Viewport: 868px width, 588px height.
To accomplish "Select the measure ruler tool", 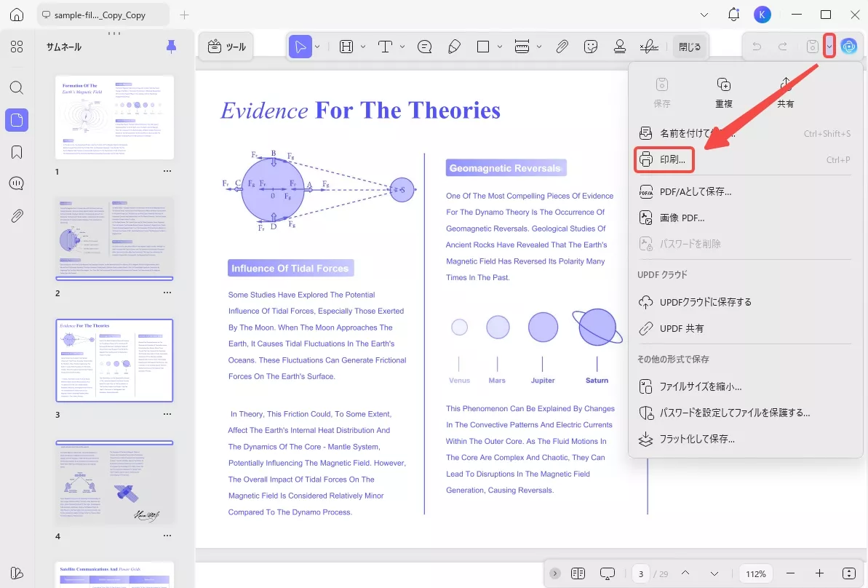I will click(522, 47).
